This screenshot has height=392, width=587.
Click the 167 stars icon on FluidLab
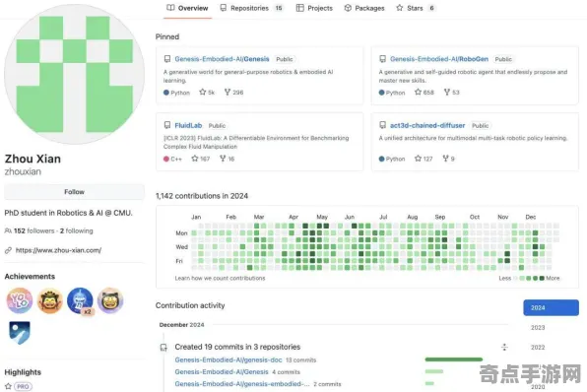click(195, 159)
